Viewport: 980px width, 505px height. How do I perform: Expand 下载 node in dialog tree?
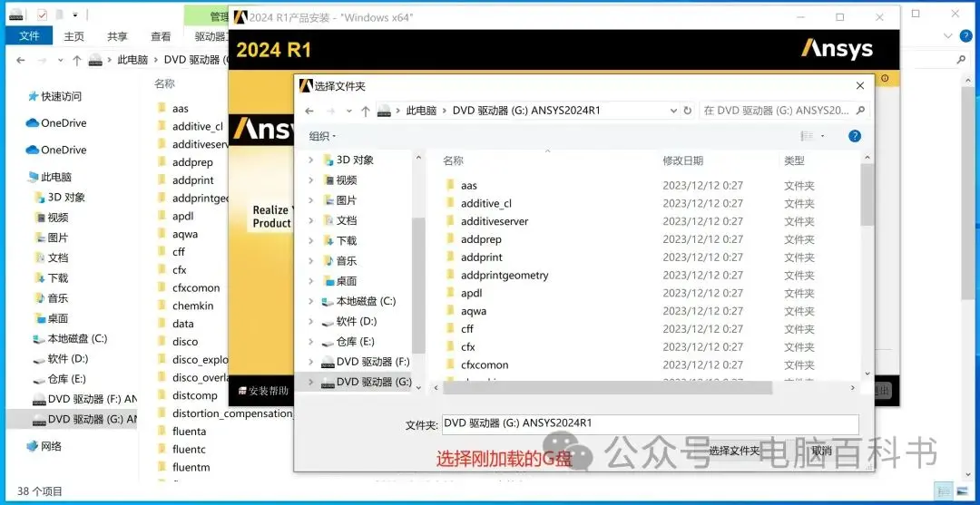pos(310,240)
